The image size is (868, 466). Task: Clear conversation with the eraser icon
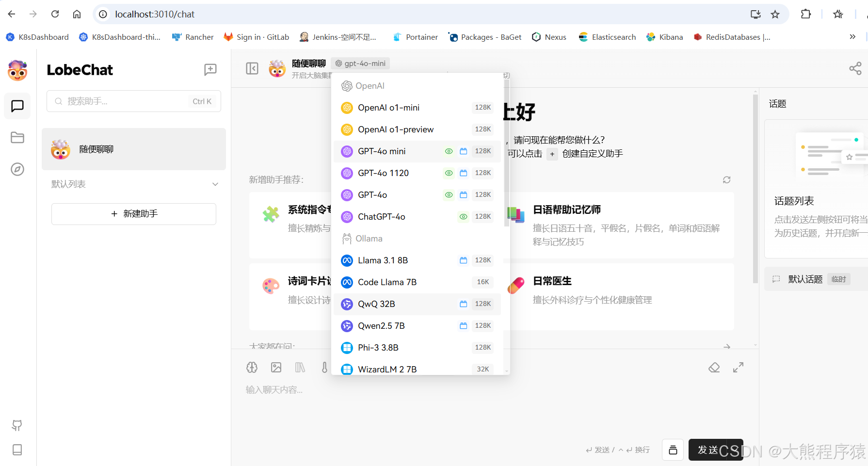(x=714, y=368)
